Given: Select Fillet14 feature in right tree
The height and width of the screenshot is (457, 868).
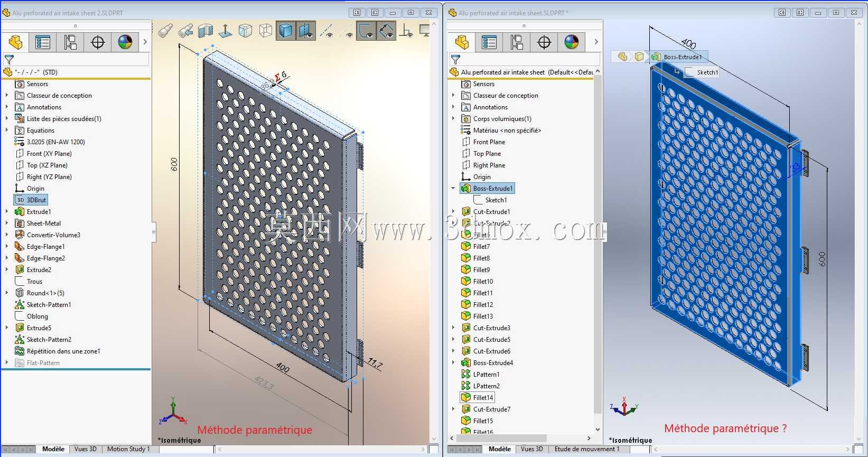Looking at the screenshot, I should [x=478, y=398].
